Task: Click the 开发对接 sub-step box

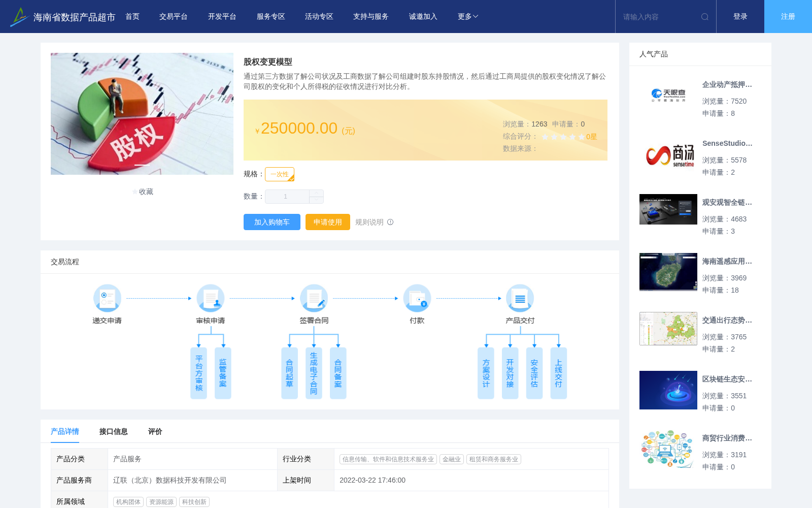Action: pyautogui.click(x=510, y=373)
